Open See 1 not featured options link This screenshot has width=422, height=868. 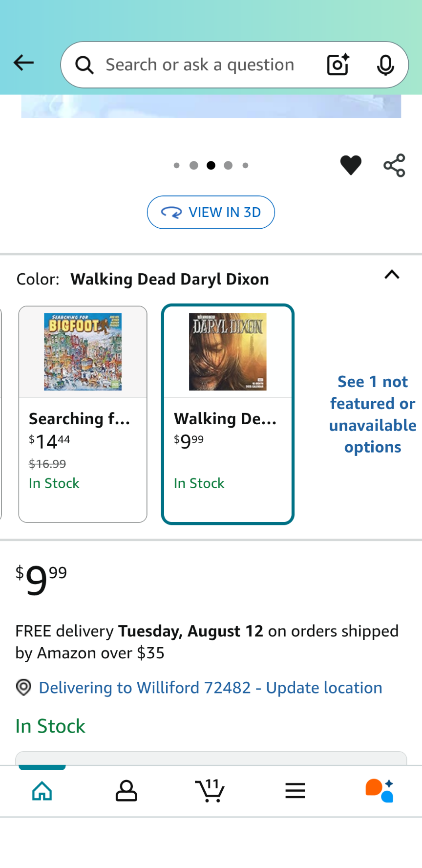point(373,414)
